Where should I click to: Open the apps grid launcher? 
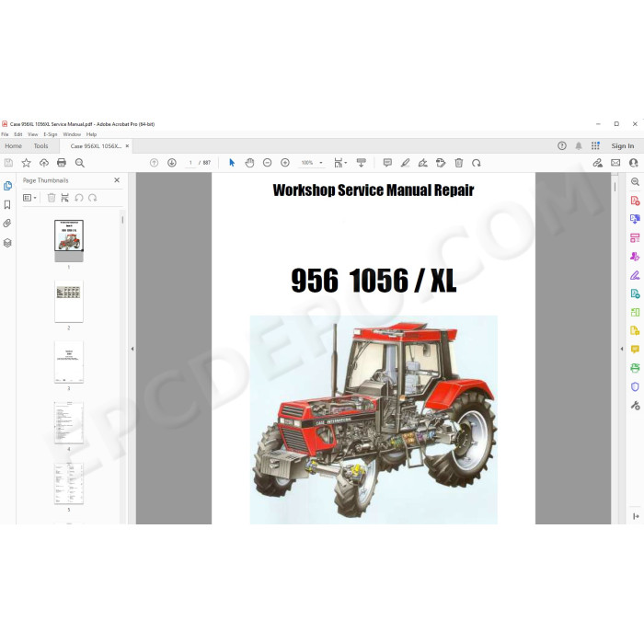(x=595, y=145)
